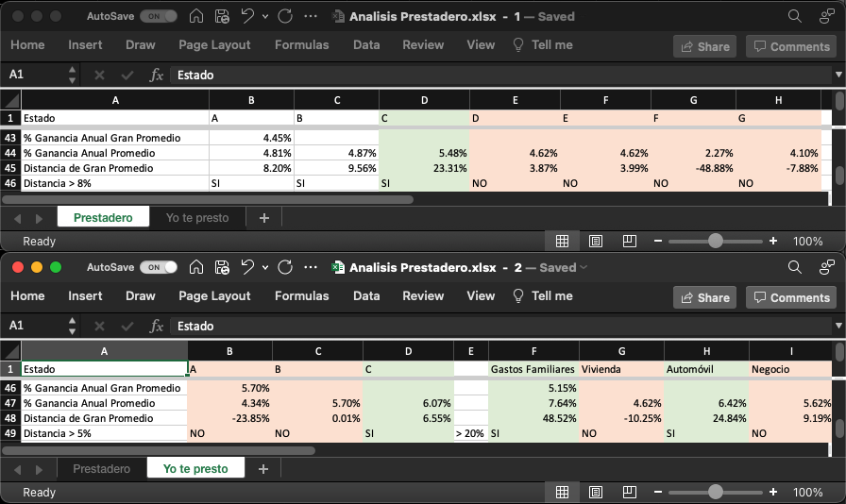Switch to Page Break preview in bottom window

click(629, 492)
